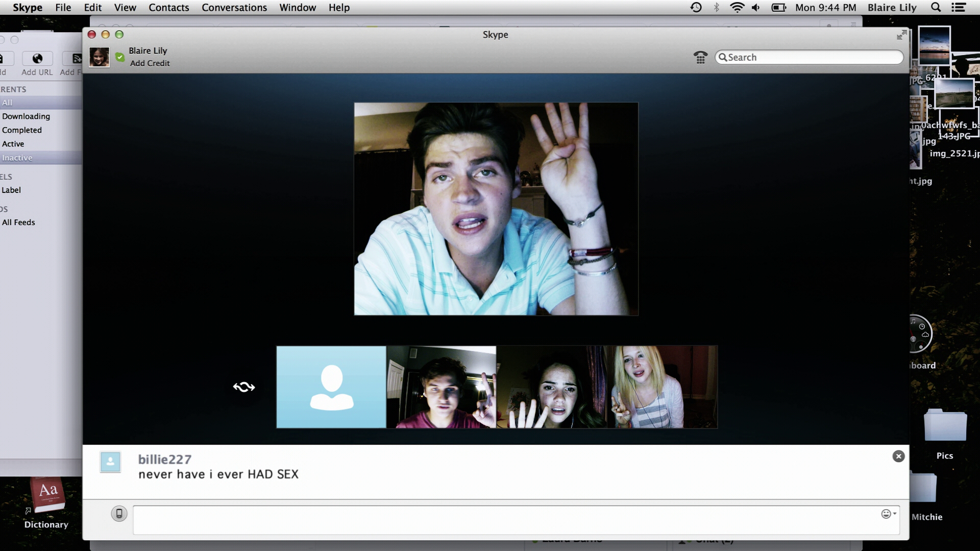The height and width of the screenshot is (551, 980).
Task: Open the File menu
Action: tap(63, 8)
